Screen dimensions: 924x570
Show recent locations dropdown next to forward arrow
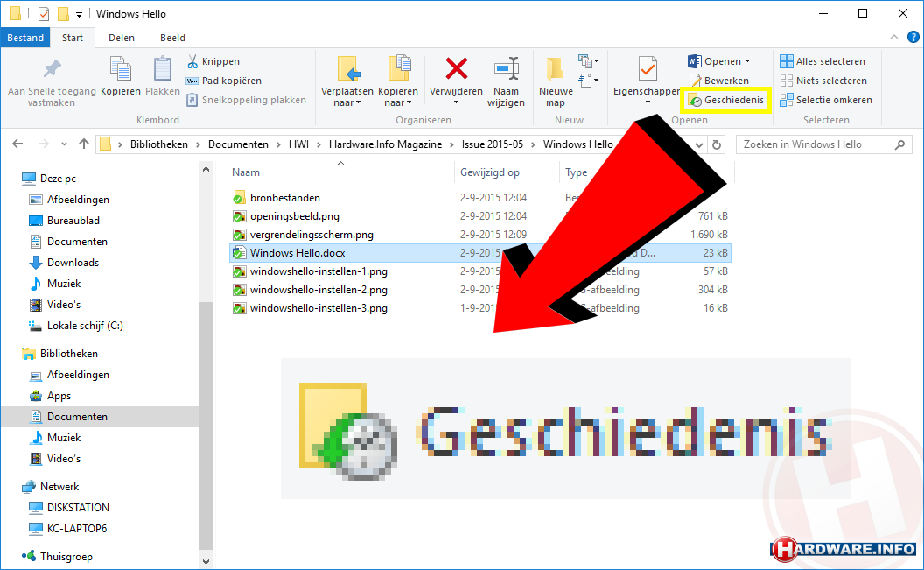[x=64, y=144]
